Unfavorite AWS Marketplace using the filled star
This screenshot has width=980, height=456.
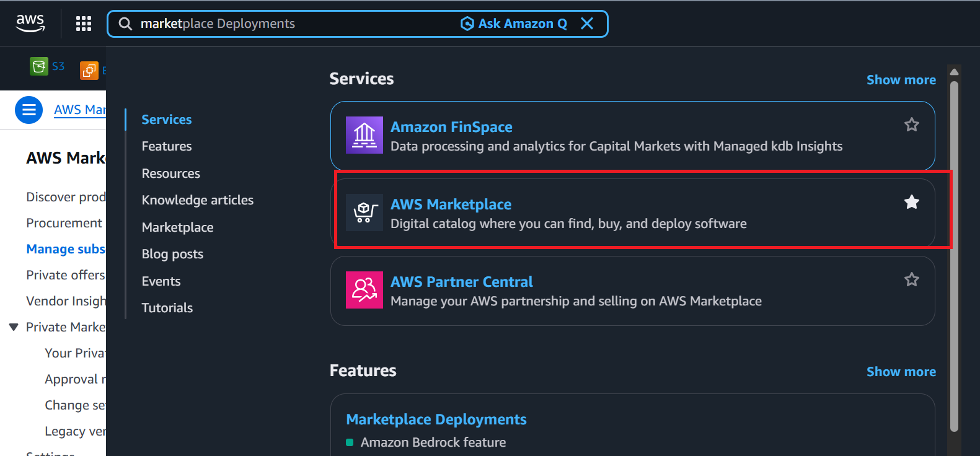click(x=911, y=202)
